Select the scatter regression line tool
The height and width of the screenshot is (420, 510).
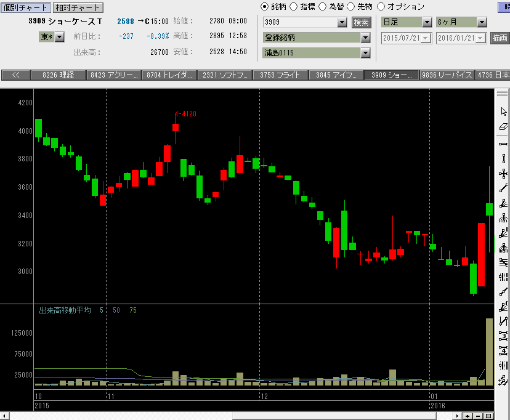(x=503, y=380)
